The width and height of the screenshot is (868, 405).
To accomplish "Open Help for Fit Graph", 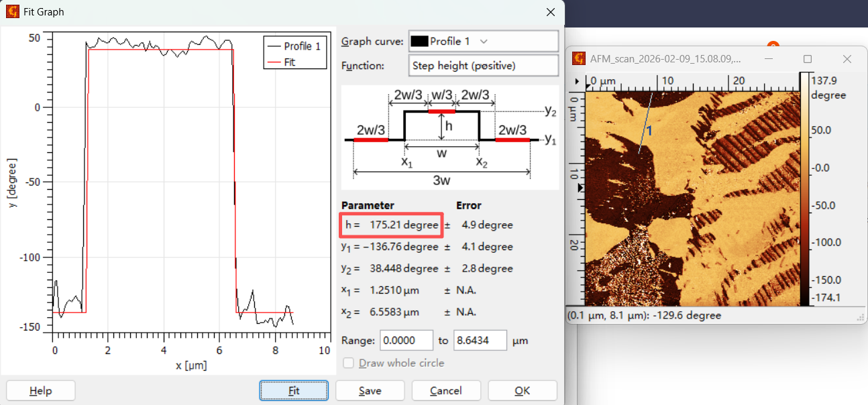I will pos(40,391).
